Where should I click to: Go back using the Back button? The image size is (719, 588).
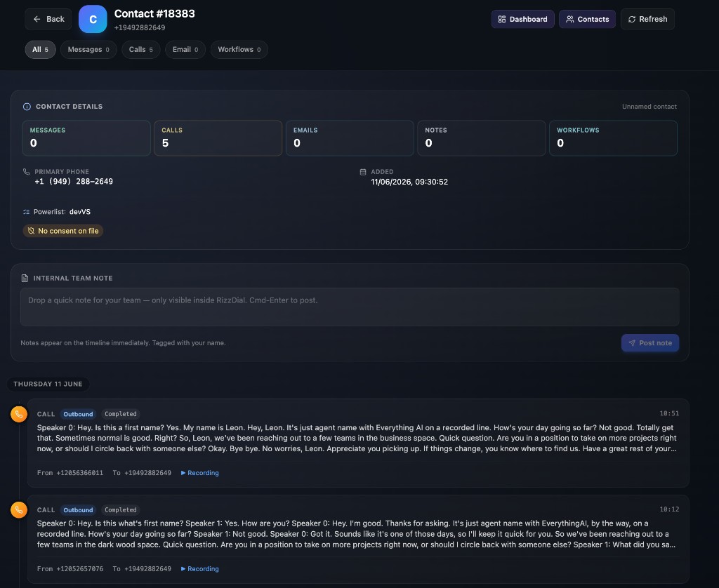point(48,19)
